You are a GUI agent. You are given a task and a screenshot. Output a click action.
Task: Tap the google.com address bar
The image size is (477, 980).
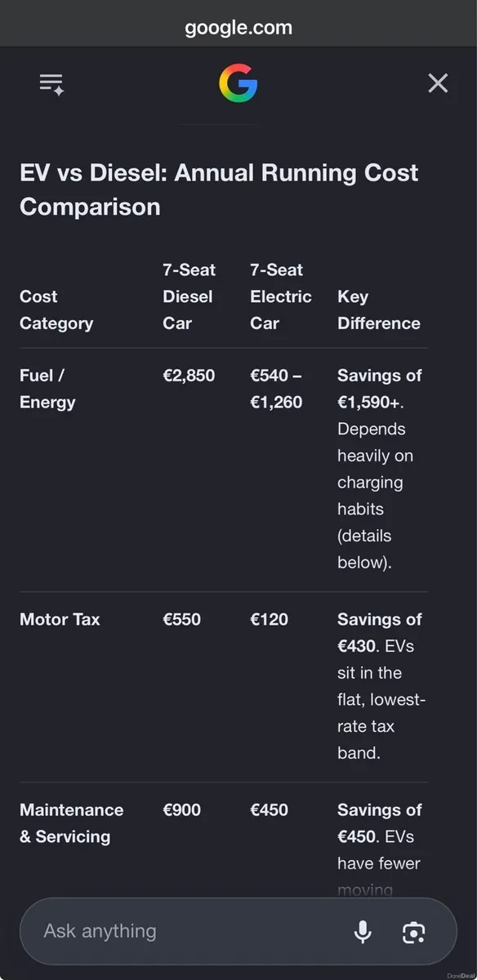[238, 27]
